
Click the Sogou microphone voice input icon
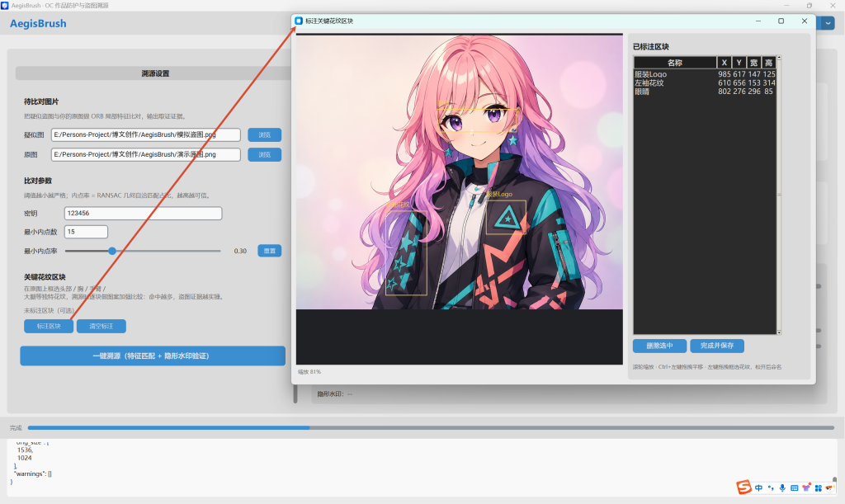point(782,488)
